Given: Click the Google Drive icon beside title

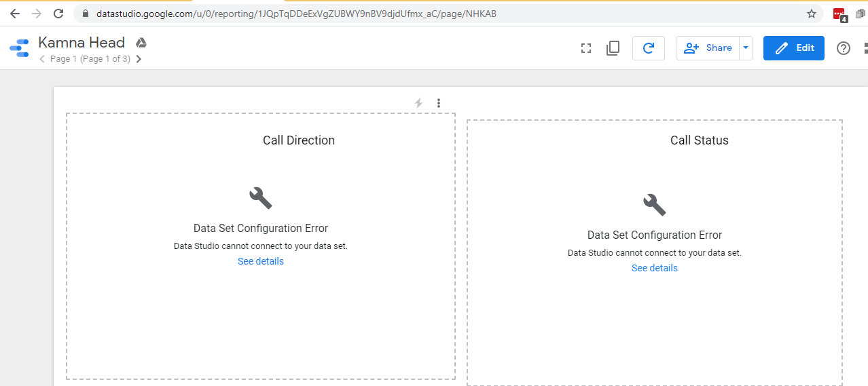Looking at the screenshot, I should (141, 43).
